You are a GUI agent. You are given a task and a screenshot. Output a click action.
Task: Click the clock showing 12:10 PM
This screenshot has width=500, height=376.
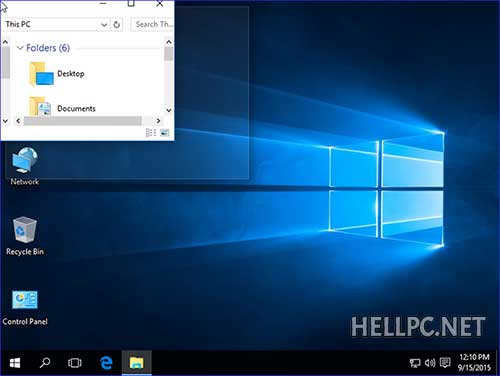pos(474,357)
